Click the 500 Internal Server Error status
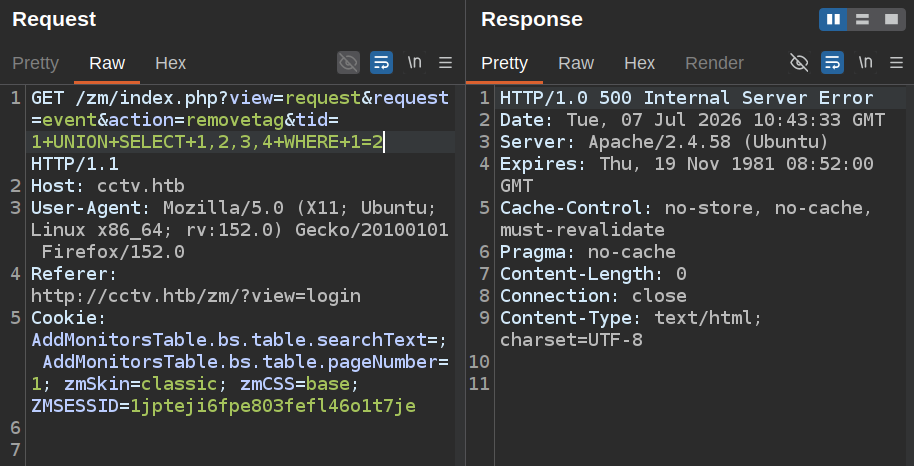This screenshot has height=466, width=914. click(736, 97)
